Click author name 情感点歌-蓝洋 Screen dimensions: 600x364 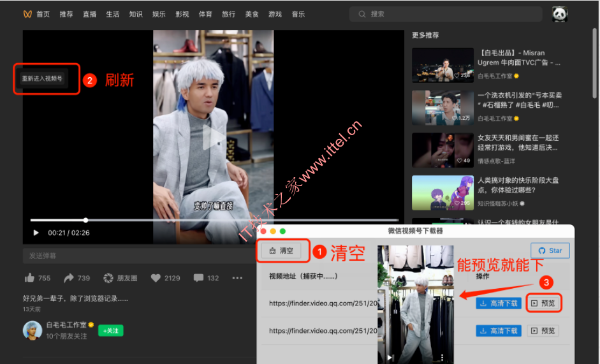(496, 161)
